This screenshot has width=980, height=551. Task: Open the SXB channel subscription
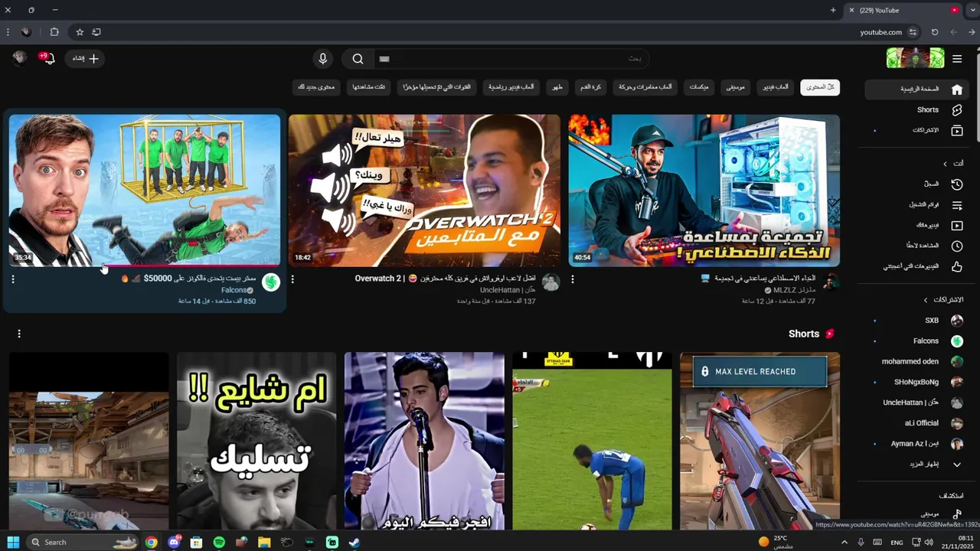click(x=916, y=321)
